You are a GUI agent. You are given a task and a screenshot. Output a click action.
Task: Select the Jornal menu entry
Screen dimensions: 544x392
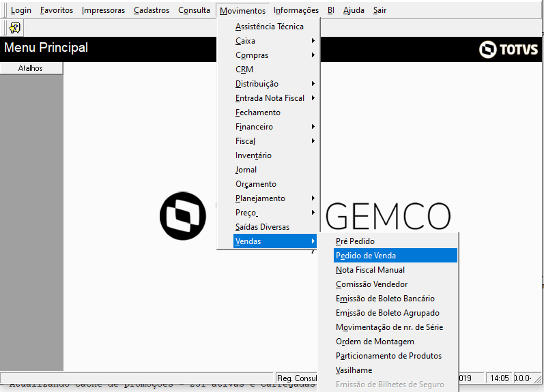[276, 170]
